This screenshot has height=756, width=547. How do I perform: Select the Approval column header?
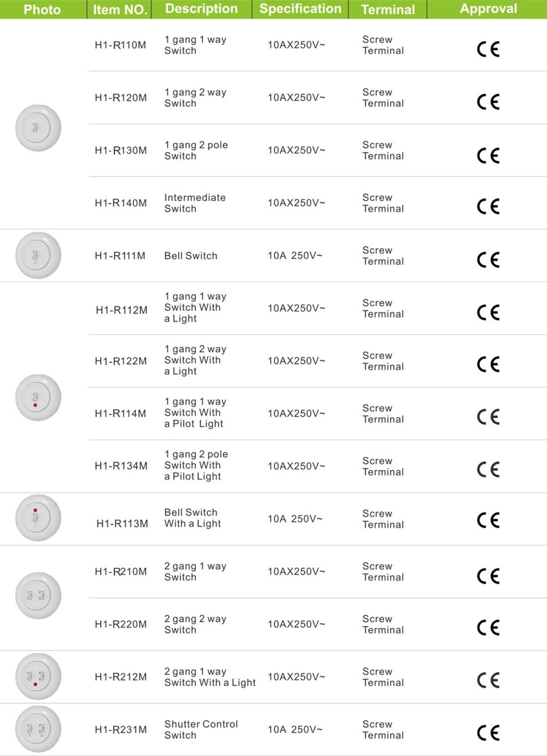click(488, 9)
